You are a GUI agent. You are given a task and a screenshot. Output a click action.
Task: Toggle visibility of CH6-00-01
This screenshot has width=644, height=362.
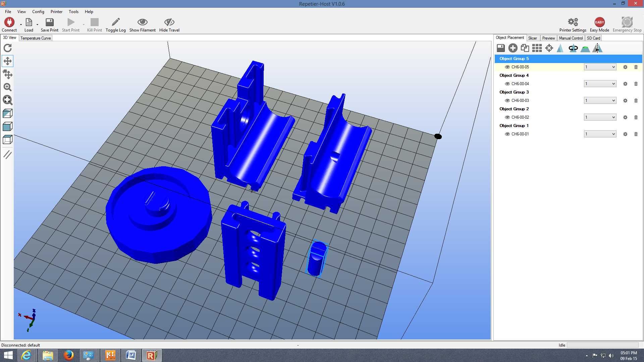[507, 134]
